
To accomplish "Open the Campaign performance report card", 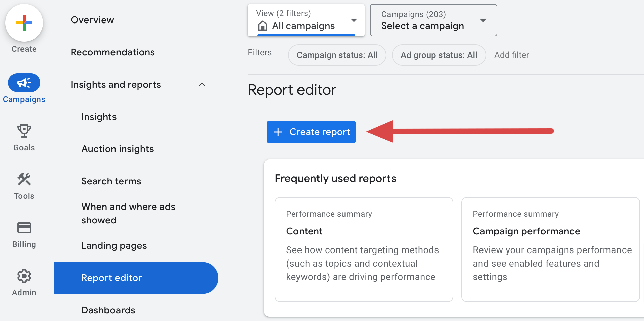I will 550,249.
